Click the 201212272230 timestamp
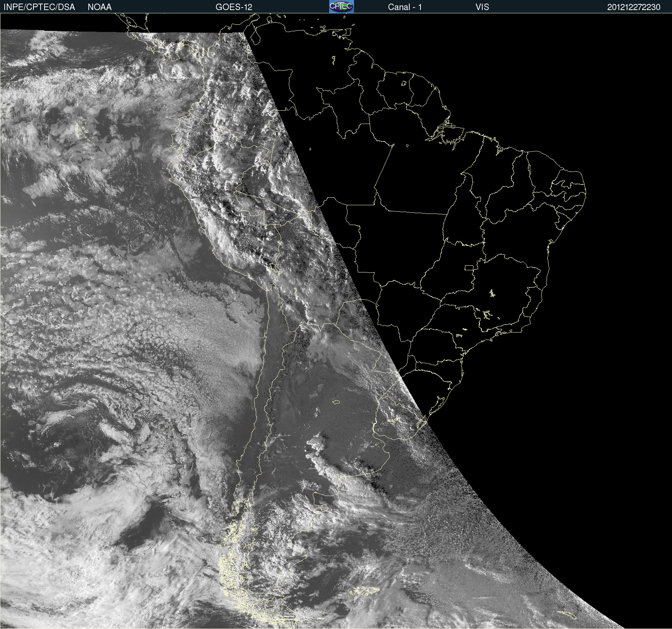This screenshot has width=672, height=629. tap(634, 7)
